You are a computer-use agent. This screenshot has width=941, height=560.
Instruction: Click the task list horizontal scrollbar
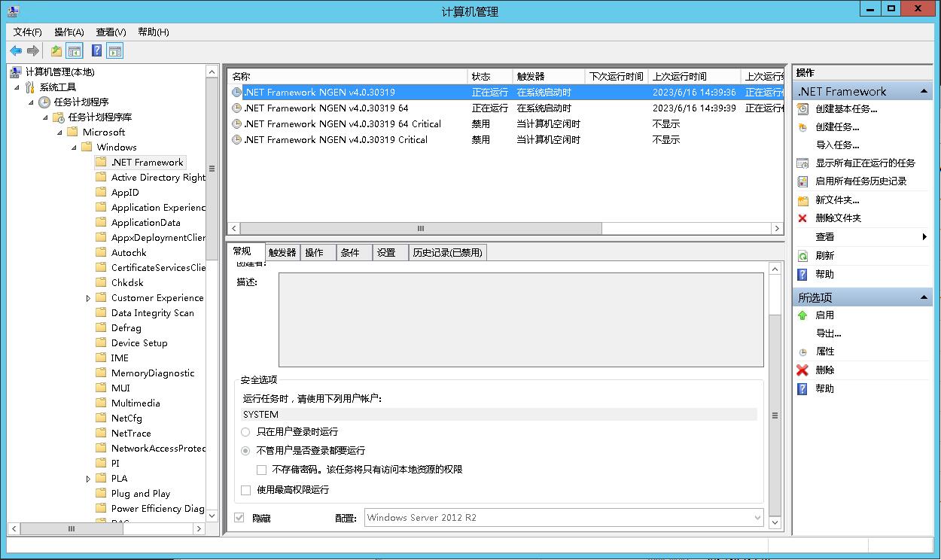tap(422, 228)
